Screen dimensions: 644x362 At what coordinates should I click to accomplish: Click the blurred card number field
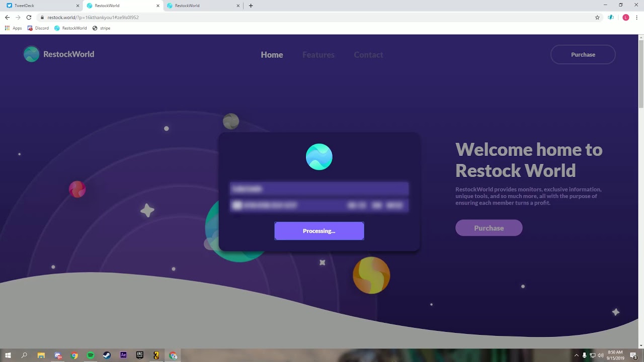click(x=319, y=205)
